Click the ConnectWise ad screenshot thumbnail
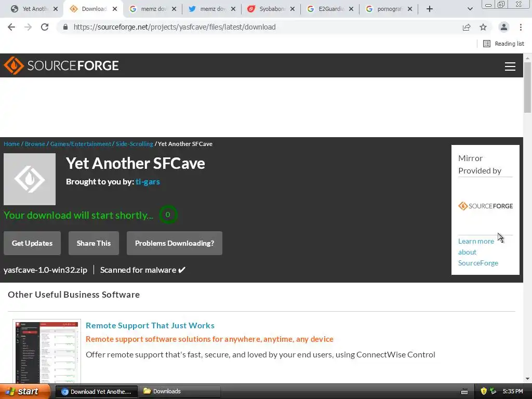The width and height of the screenshot is (532, 399). 47,352
